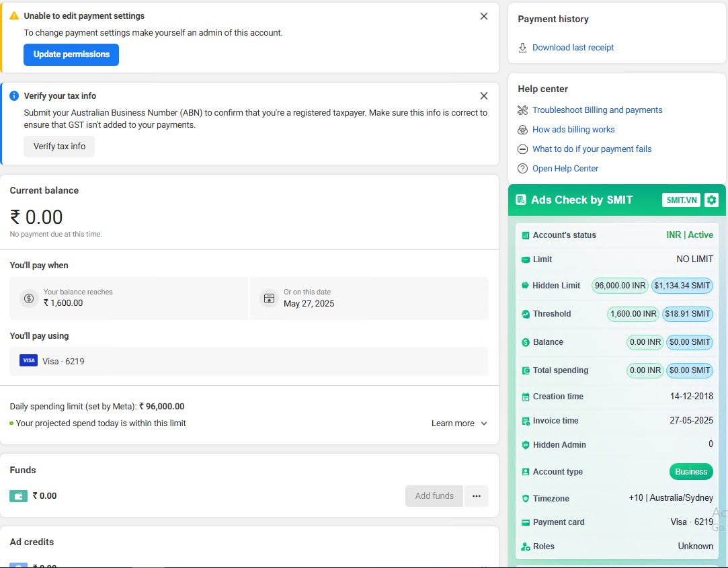Viewport: 728px width, 568px height.
Task: Open What to do if your payment fails
Action: (592, 149)
